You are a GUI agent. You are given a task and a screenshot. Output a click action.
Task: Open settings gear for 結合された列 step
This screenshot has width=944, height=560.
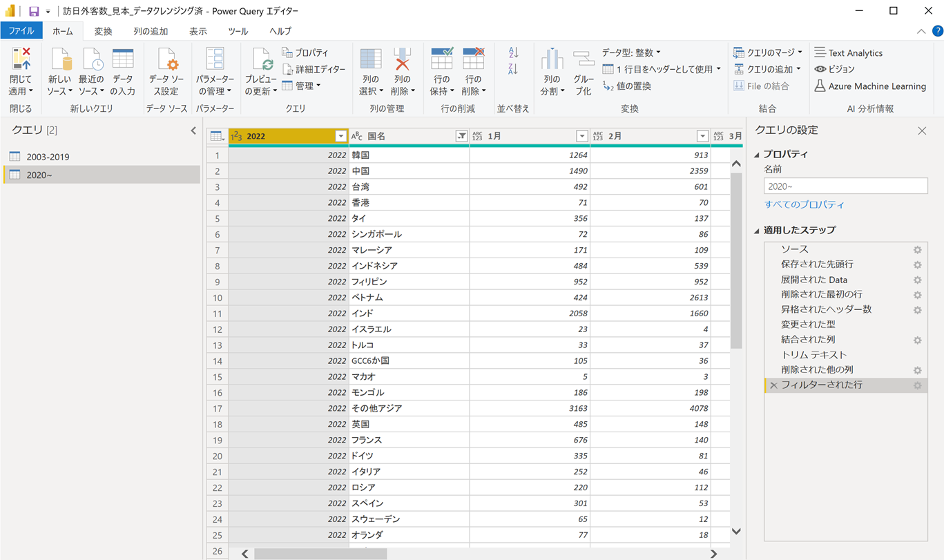pyautogui.click(x=917, y=340)
